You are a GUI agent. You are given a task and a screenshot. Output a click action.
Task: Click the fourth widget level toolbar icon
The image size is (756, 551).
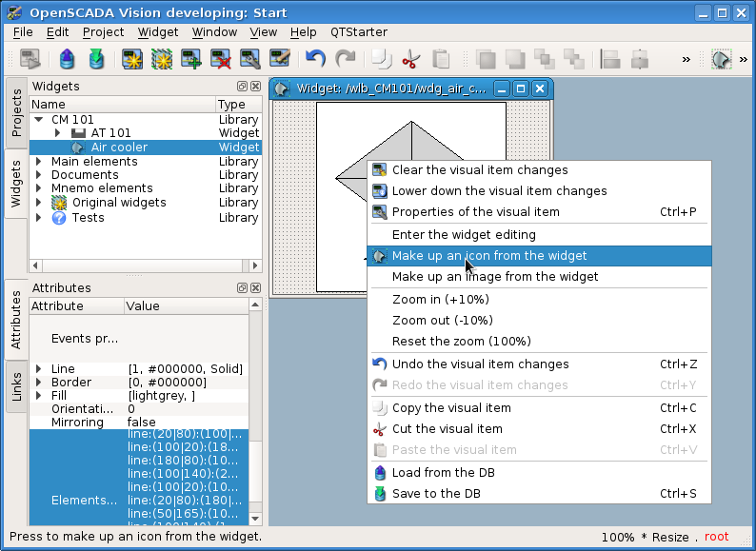pos(574,59)
